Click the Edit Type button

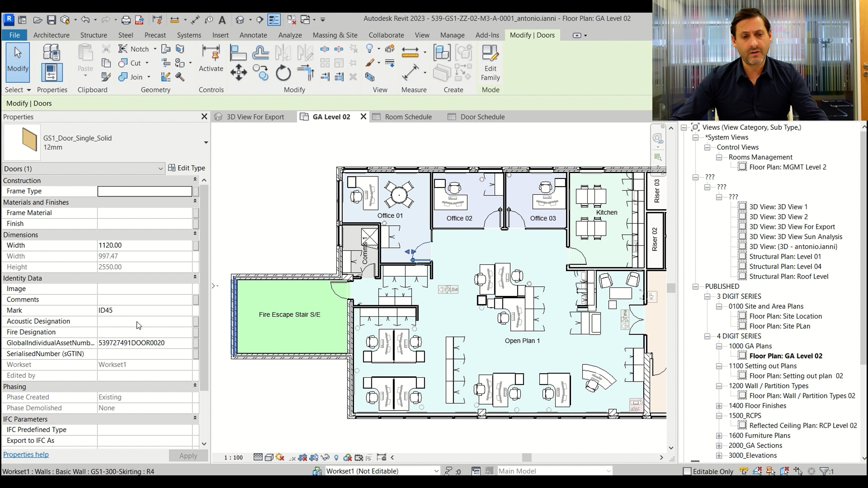[x=187, y=168]
